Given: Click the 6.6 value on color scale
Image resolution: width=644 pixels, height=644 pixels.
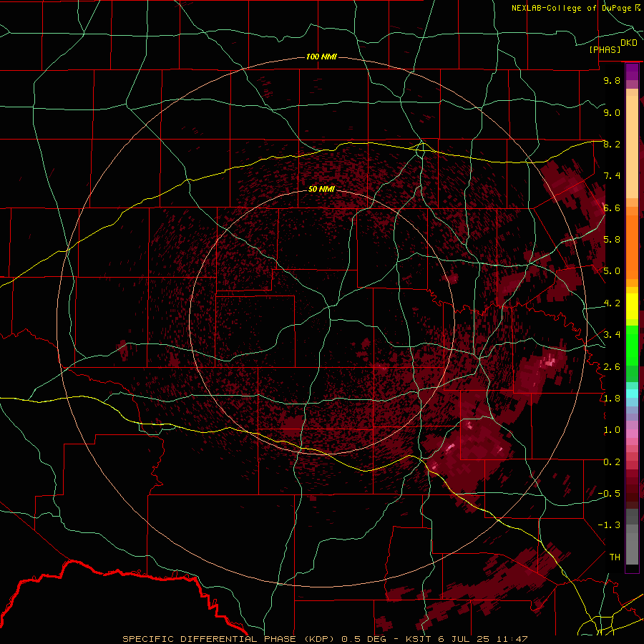Looking at the screenshot, I should coord(612,208).
